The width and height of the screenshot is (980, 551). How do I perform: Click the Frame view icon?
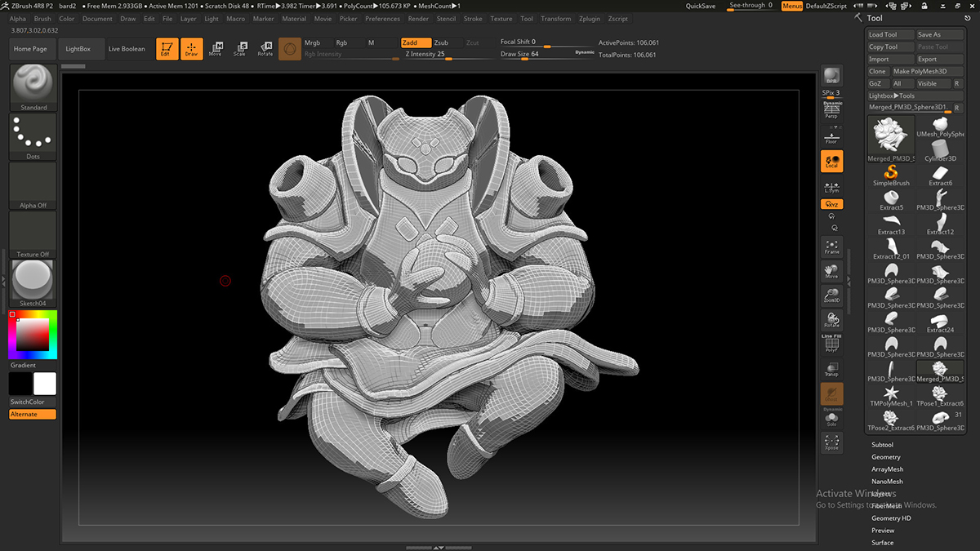tap(831, 247)
